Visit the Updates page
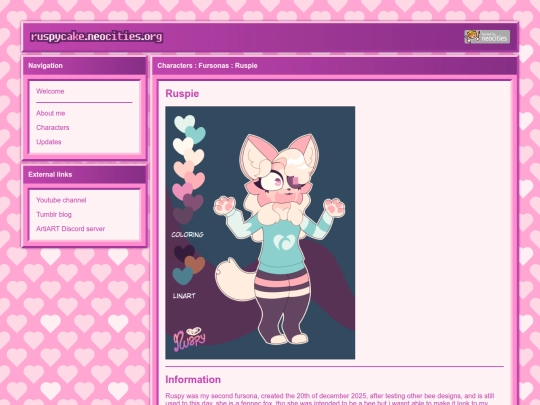This screenshot has width=540, height=405. point(49,142)
